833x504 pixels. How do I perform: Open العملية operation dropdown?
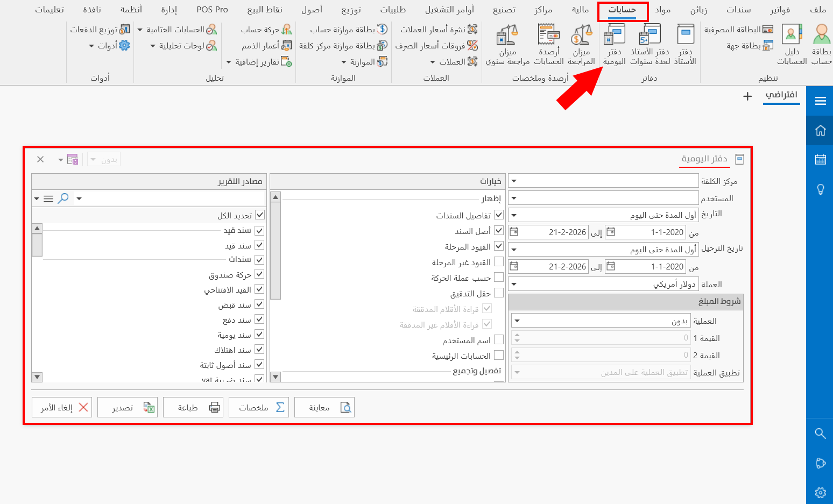point(517,321)
